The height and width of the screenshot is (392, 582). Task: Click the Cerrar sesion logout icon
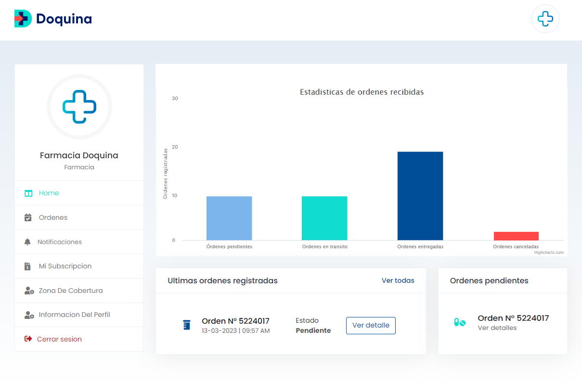point(28,339)
